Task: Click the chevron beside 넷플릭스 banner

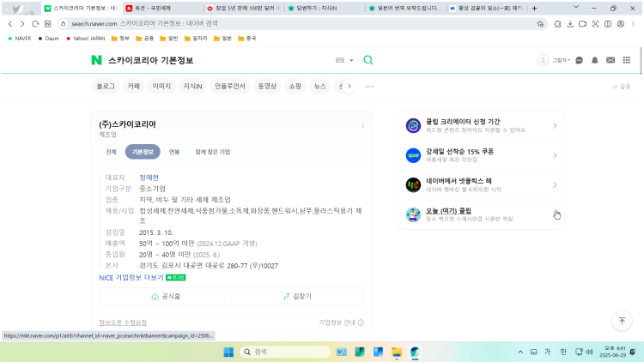Action: pos(555,185)
